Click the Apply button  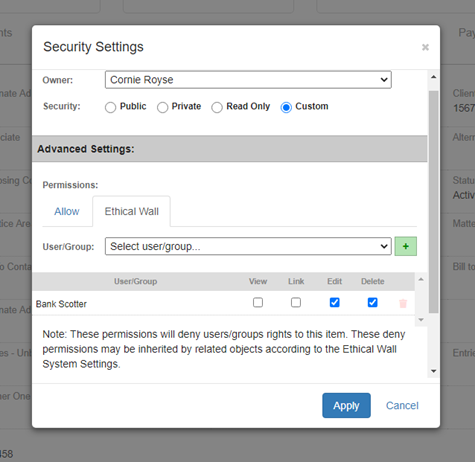click(x=346, y=405)
